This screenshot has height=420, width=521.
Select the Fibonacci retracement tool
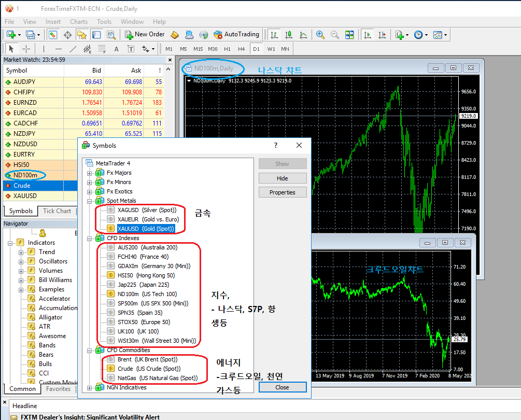tap(102, 49)
